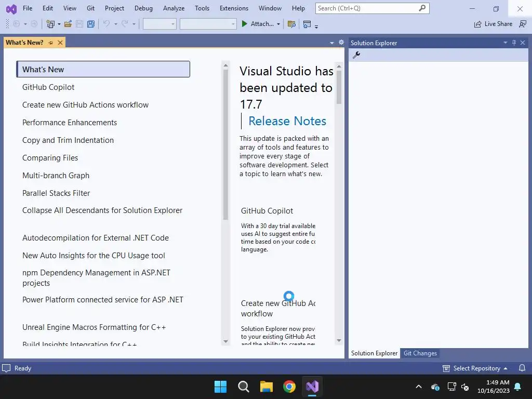Open the toolbar overflow options arrow

[x=316, y=26]
